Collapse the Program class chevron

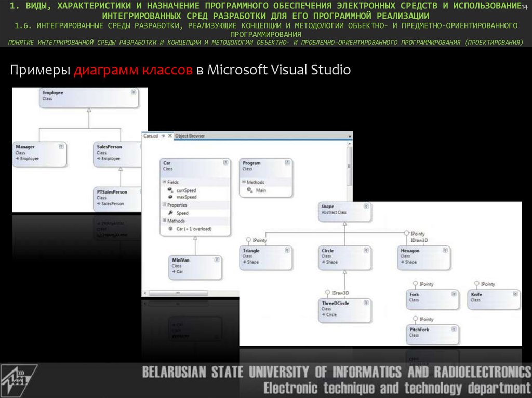(287, 163)
